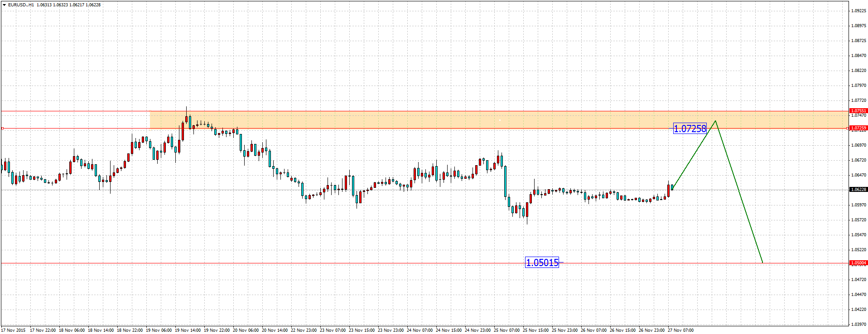Click the red 1.07259 price tag on axis
Viewport: 868px width, 334px height.
[x=858, y=128]
